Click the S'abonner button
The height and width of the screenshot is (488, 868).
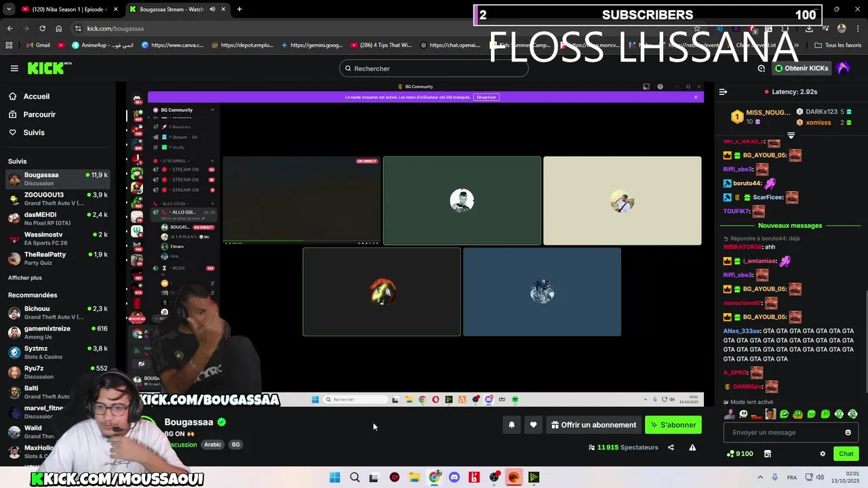(673, 425)
